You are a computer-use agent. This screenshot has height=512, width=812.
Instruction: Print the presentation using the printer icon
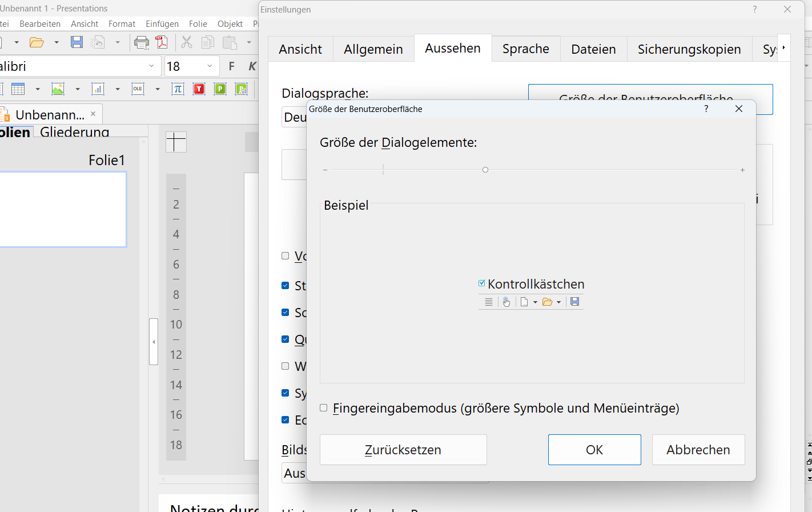click(141, 42)
